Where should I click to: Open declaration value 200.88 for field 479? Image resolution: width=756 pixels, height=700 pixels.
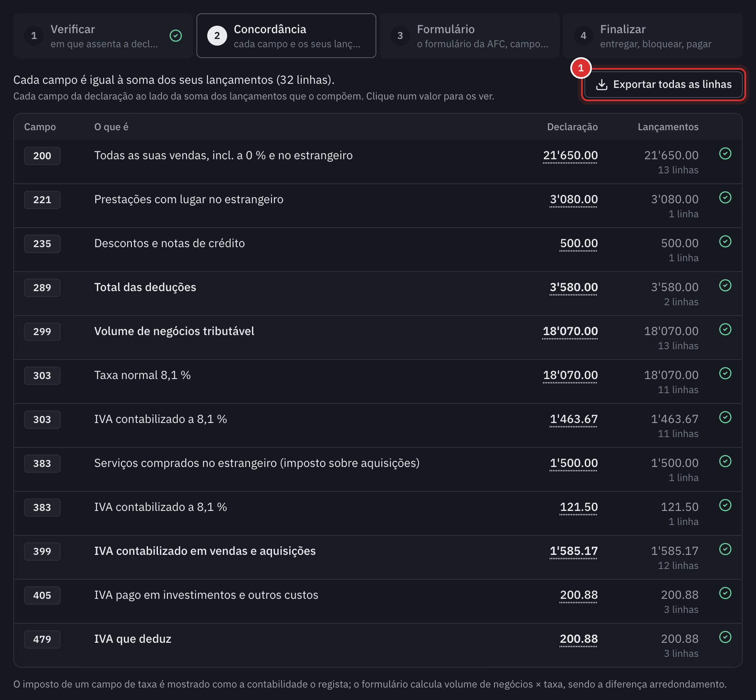point(579,639)
